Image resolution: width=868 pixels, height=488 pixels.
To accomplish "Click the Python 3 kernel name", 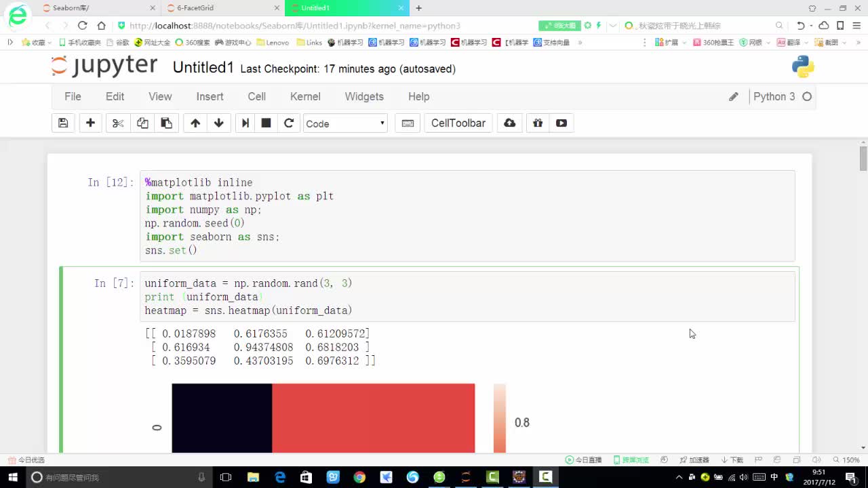I will click(x=774, y=97).
